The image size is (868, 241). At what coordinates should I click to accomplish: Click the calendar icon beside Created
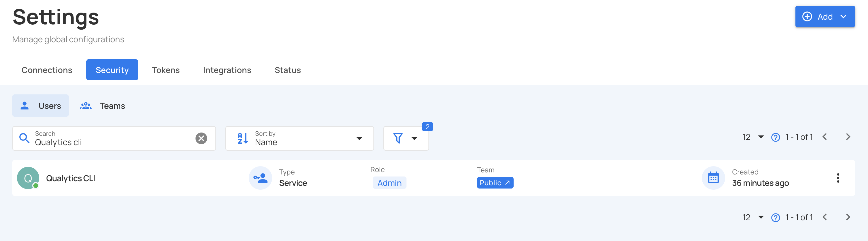pos(713,178)
